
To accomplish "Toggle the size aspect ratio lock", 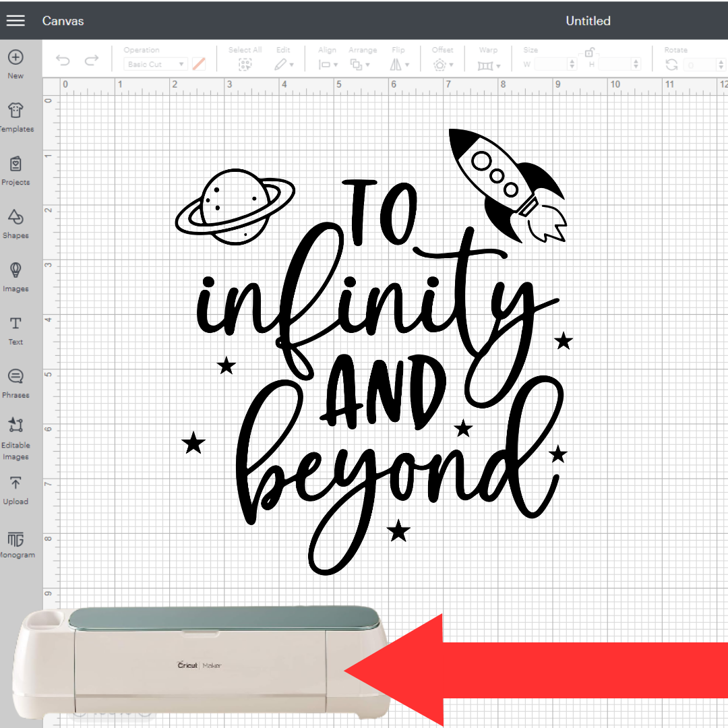I will click(x=589, y=53).
